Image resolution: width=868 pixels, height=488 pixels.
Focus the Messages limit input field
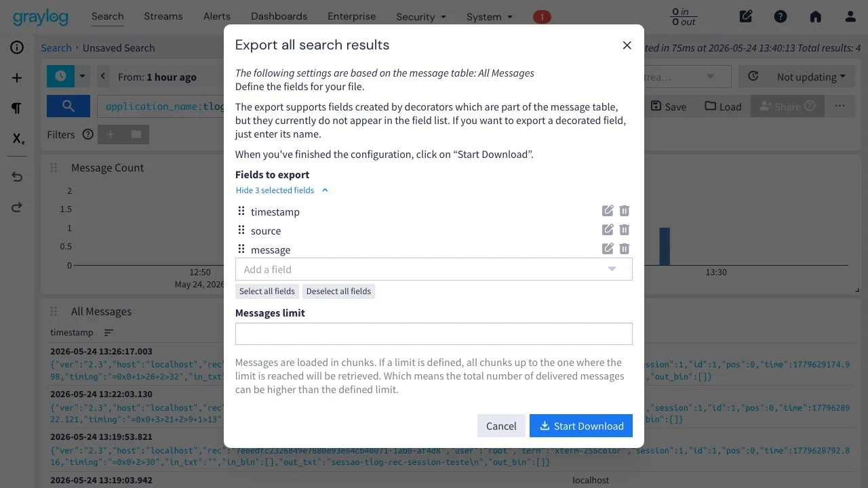click(434, 333)
